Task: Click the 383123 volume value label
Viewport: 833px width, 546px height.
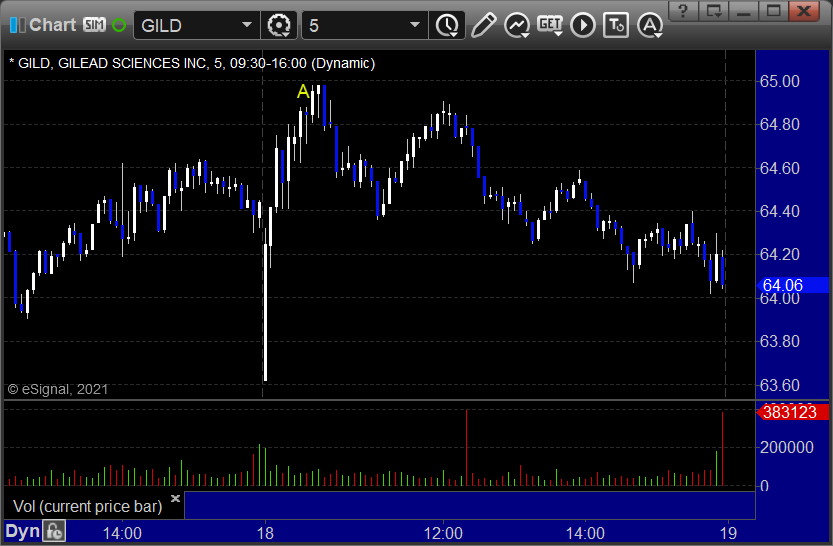Action: pyautogui.click(x=792, y=412)
